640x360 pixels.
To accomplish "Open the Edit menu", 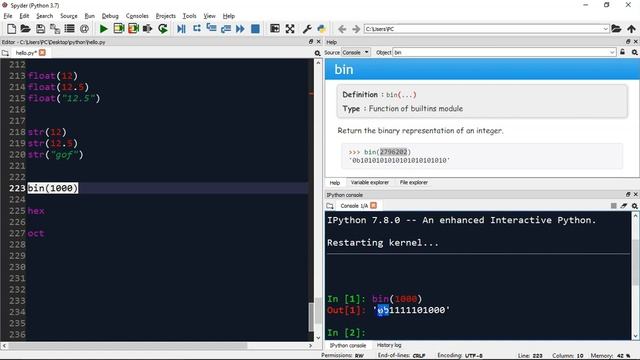I will [24, 16].
